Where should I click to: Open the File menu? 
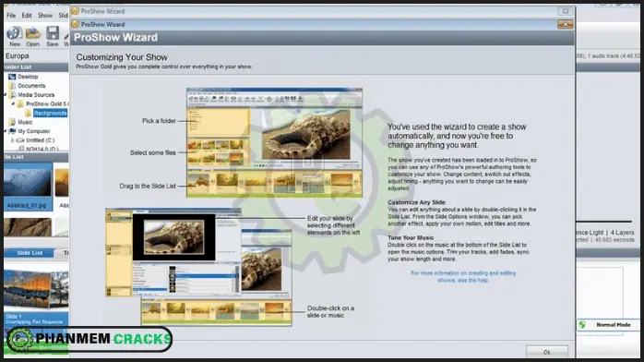pos(11,16)
